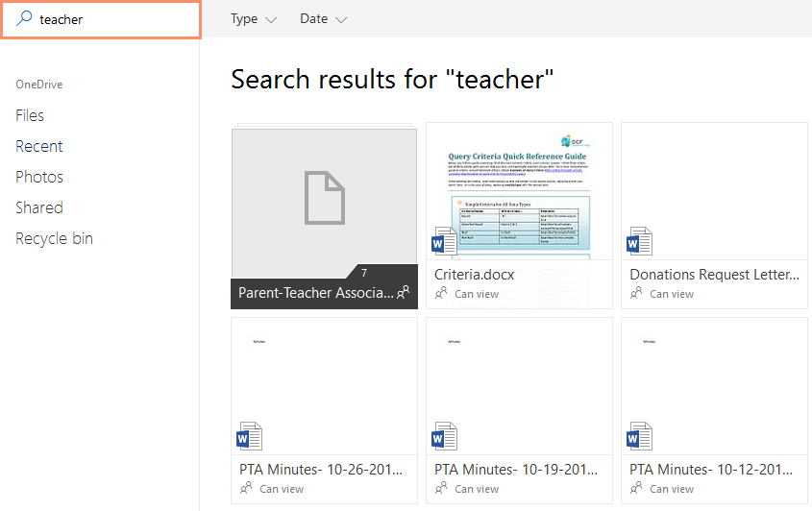The width and height of the screenshot is (812, 511).
Task: Expand the Type filter dropdown
Action: [x=254, y=19]
